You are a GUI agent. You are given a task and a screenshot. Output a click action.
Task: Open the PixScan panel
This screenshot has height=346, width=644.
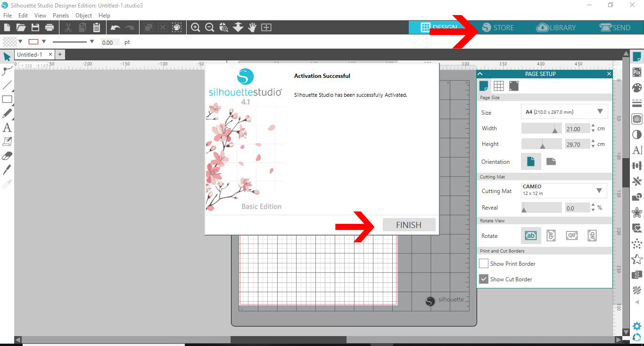[x=637, y=72]
